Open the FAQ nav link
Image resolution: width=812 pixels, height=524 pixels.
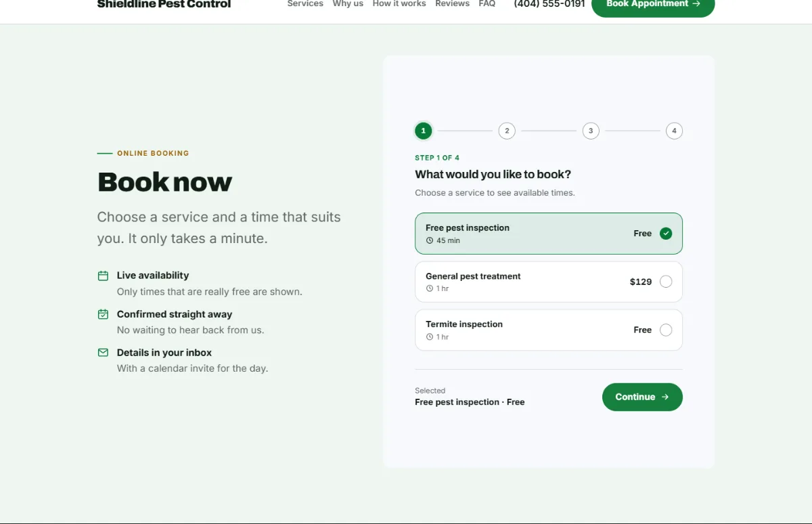coord(487,3)
